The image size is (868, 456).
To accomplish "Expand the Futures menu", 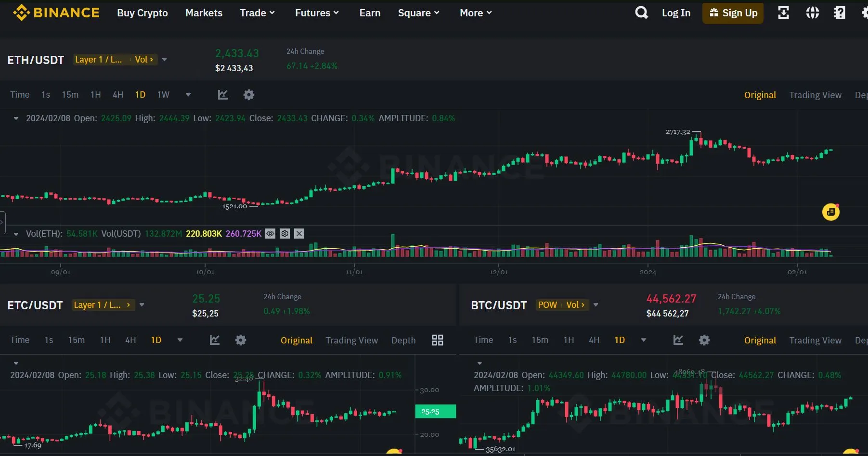I will coord(317,13).
